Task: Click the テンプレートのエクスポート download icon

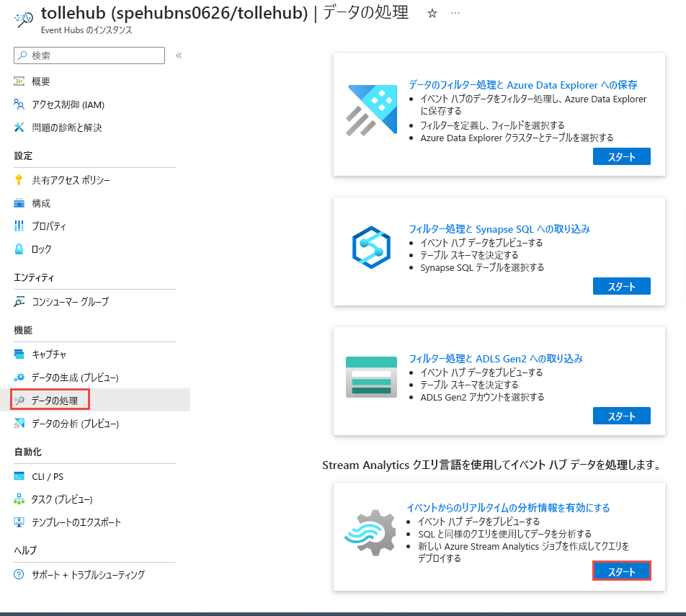Action: (19, 522)
